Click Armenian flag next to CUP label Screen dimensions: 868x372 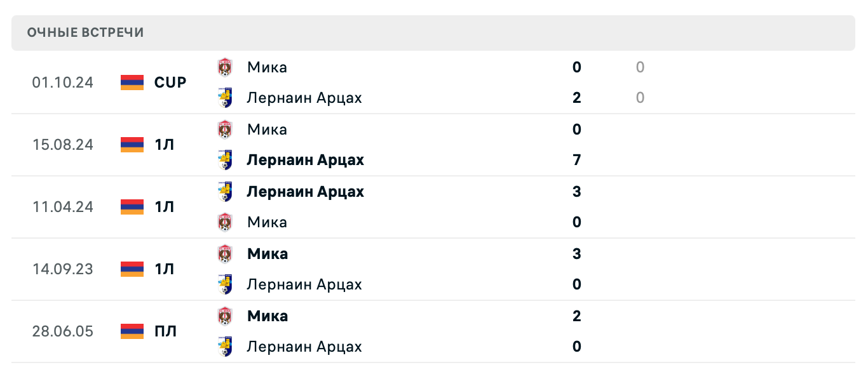[132, 83]
